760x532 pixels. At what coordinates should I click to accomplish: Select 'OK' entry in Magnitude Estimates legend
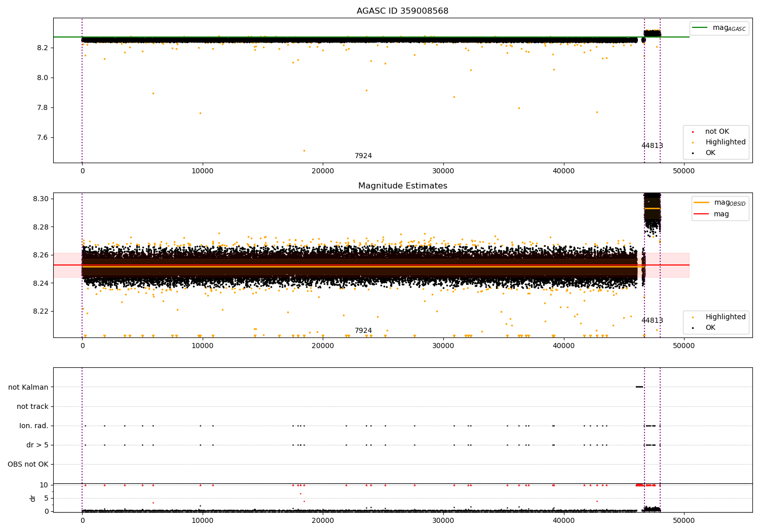pos(710,328)
